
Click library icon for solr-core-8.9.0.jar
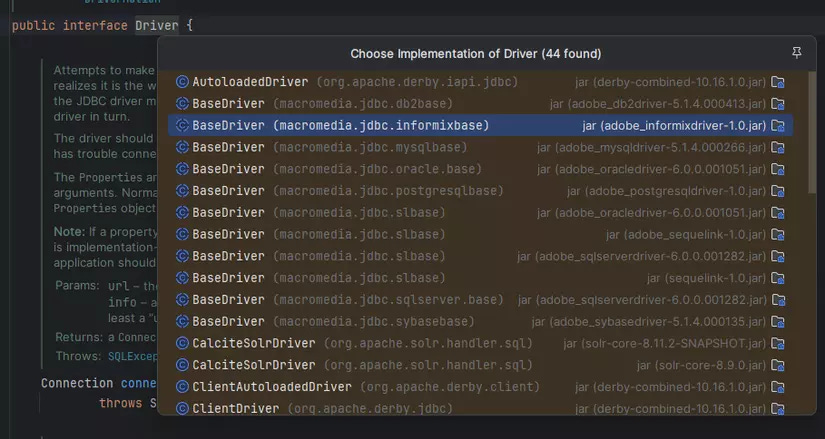coord(778,365)
